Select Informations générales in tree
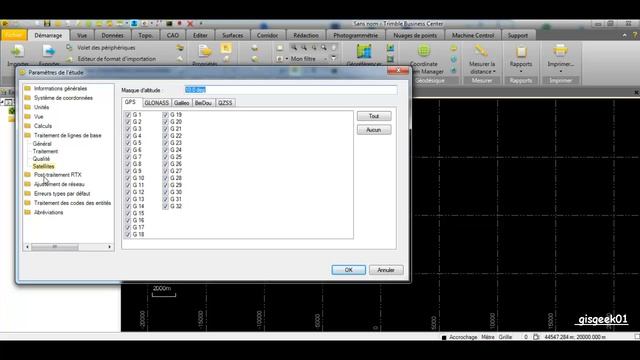The image size is (640, 360). pyautogui.click(x=60, y=89)
